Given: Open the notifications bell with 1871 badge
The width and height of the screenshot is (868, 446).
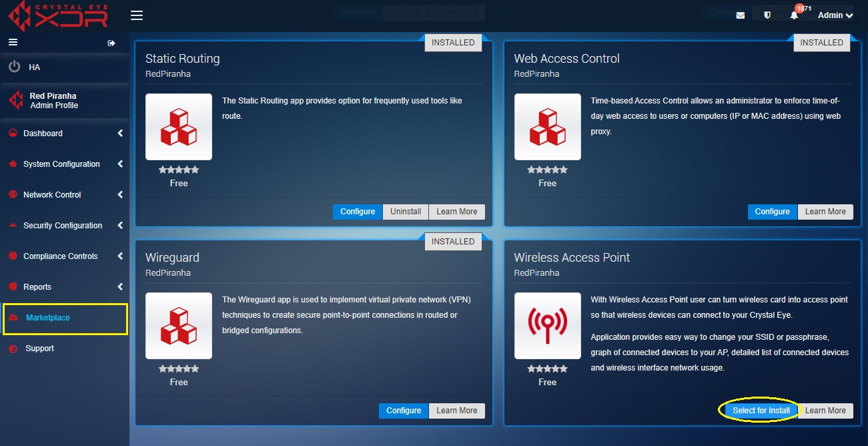Looking at the screenshot, I should 794,15.
